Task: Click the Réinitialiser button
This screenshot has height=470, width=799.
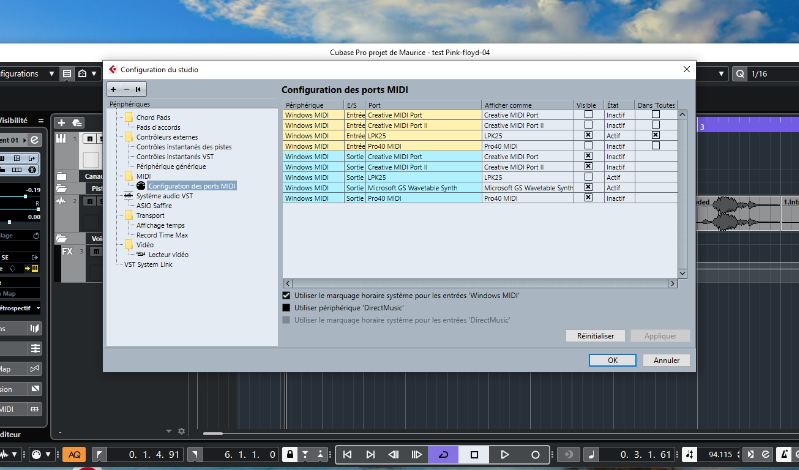Action: tap(595, 336)
